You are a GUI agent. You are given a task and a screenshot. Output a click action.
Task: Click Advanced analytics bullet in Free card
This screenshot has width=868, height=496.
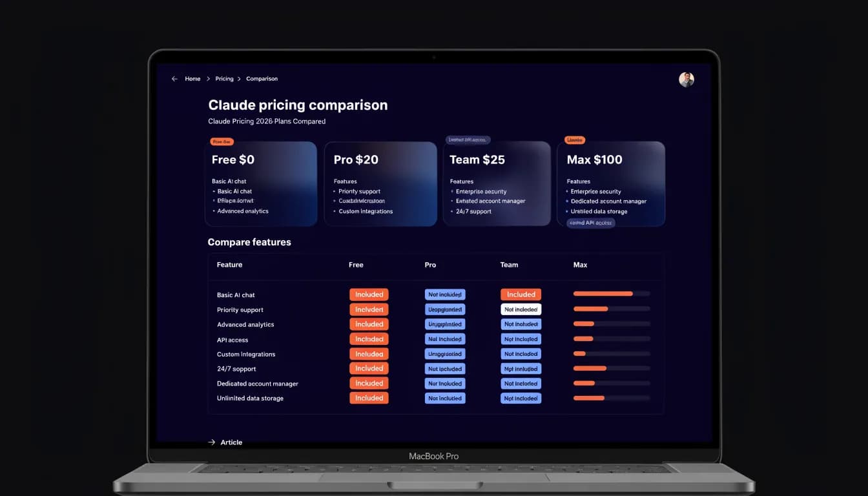click(243, 211)
